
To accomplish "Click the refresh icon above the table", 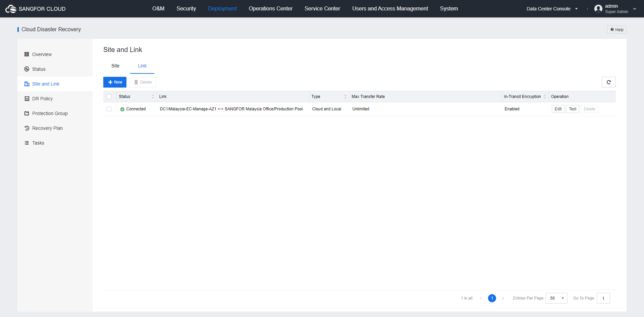I will (x=608, y=82).
